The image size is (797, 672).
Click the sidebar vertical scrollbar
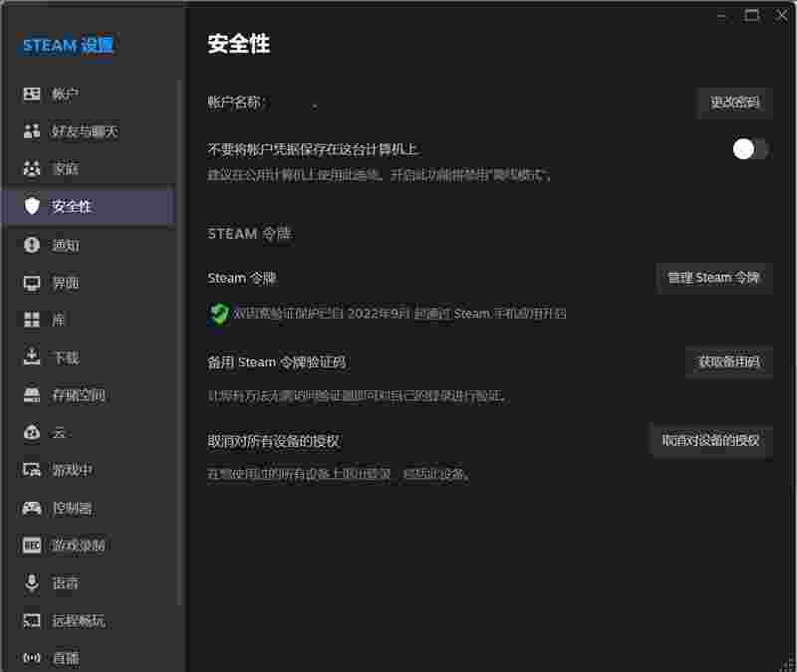pos(179,341)
